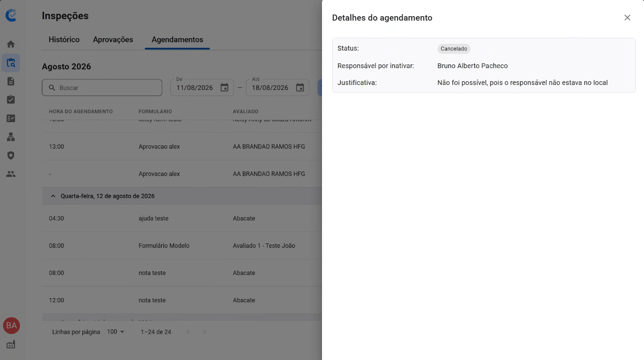Sort by Hora do agendamento column
The height and width of the screenshot is (360, 644).
pos(80,111)
